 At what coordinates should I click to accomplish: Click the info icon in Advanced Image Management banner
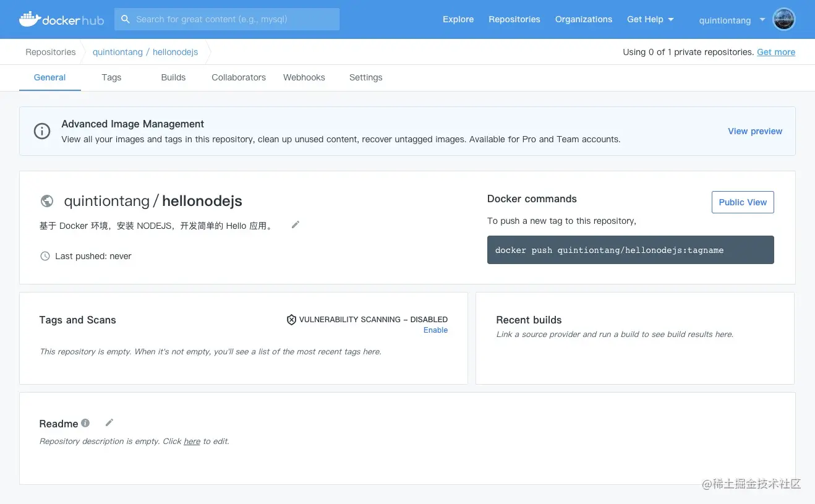(42, 131)
